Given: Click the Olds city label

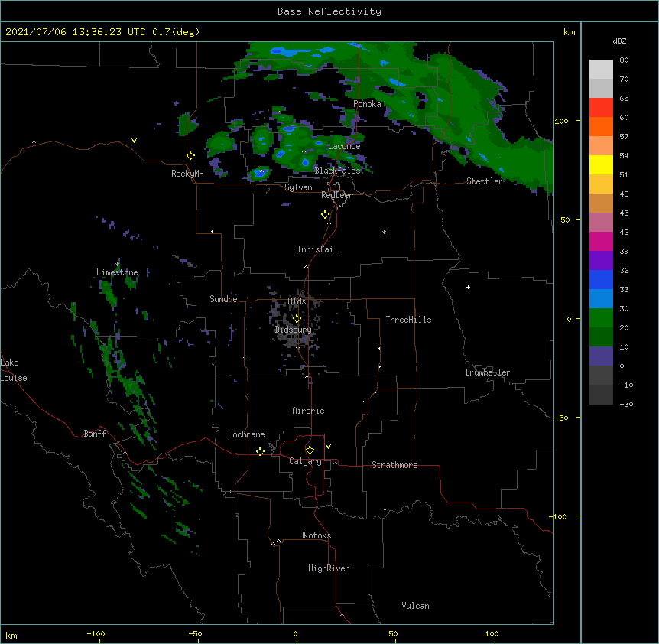Looking at the screenshot, I should 297,301.
